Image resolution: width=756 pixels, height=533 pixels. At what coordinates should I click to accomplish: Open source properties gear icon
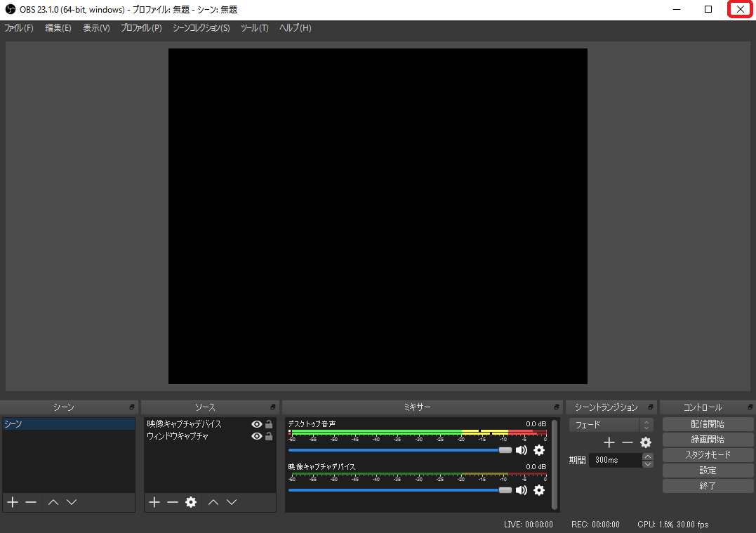(x=191, y=502)
